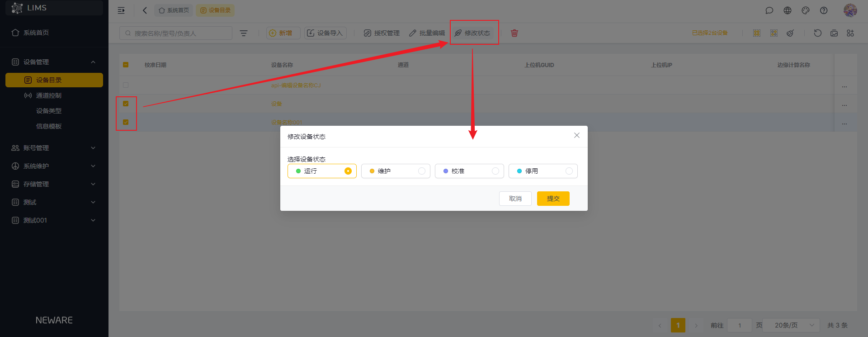
Task: Click the device name link 设备名称001
Action: coord(287,123)
